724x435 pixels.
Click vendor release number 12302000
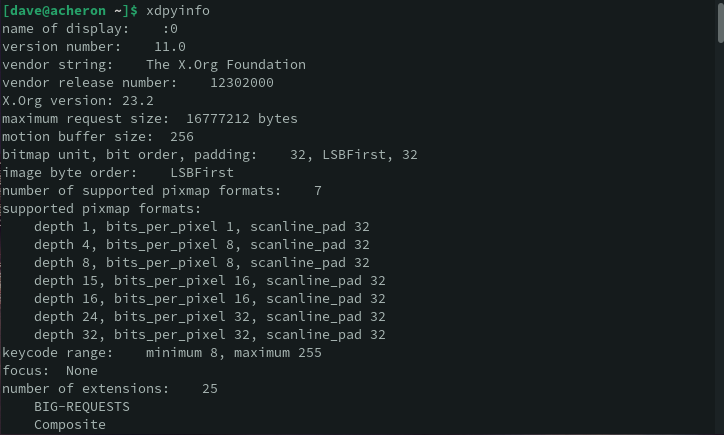pyautogui.click(x=242, y=83)
